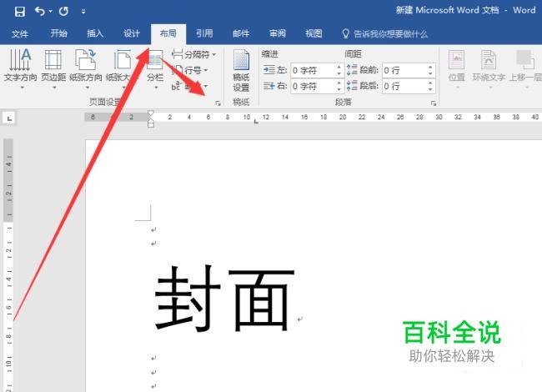Open the undo history dropdown arrow
Image resolution: width=542 pixels, height=392 pixels.
pos(51,12)
